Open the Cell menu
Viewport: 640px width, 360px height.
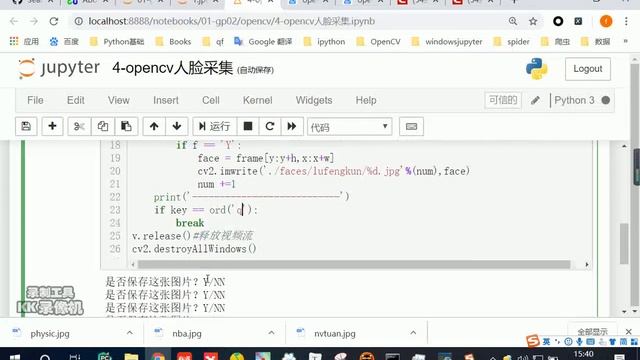coord(211,100)
